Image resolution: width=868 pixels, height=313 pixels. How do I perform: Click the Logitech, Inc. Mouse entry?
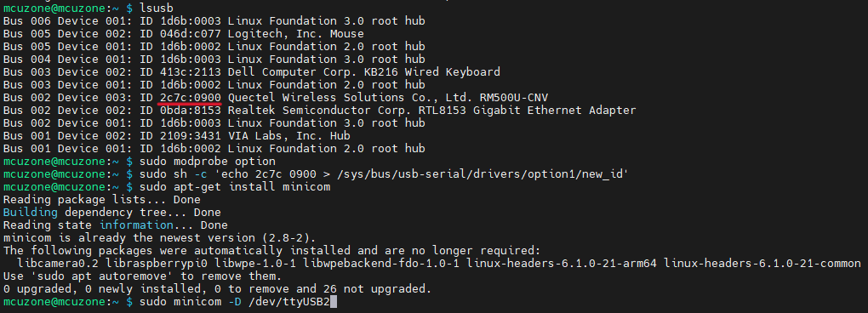click(296, 34)
